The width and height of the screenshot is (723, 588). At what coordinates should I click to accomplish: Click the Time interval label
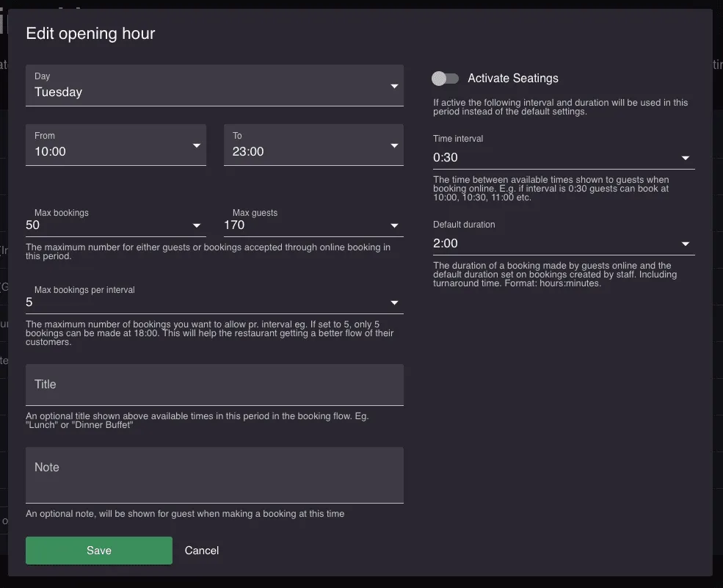click(x=458, y=138)
